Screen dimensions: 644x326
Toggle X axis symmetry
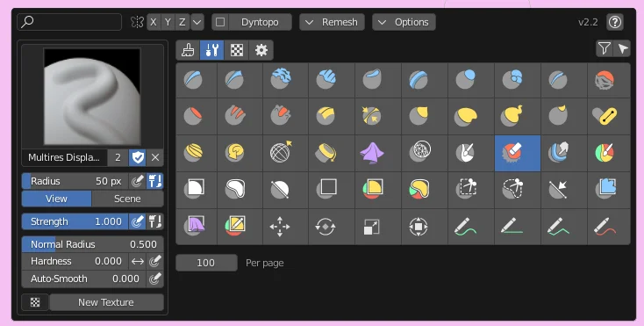[x=154, y=22]
